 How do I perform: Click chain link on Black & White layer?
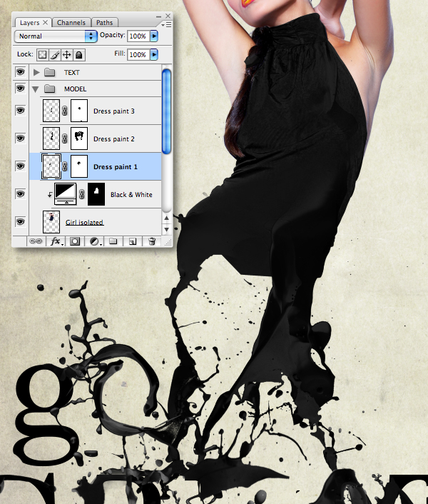click(81, 194)
